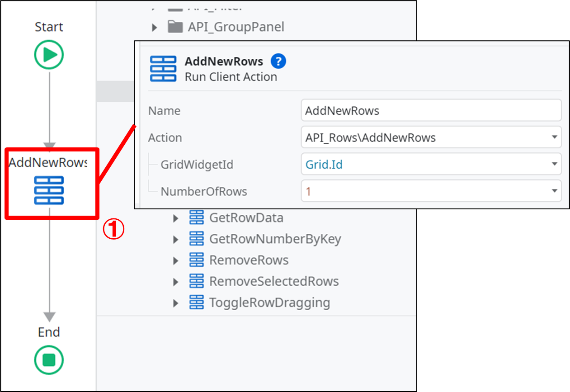Click the ToggleRowDragging action icon
This screenshot has height=392, width=570.
(197, 302)
